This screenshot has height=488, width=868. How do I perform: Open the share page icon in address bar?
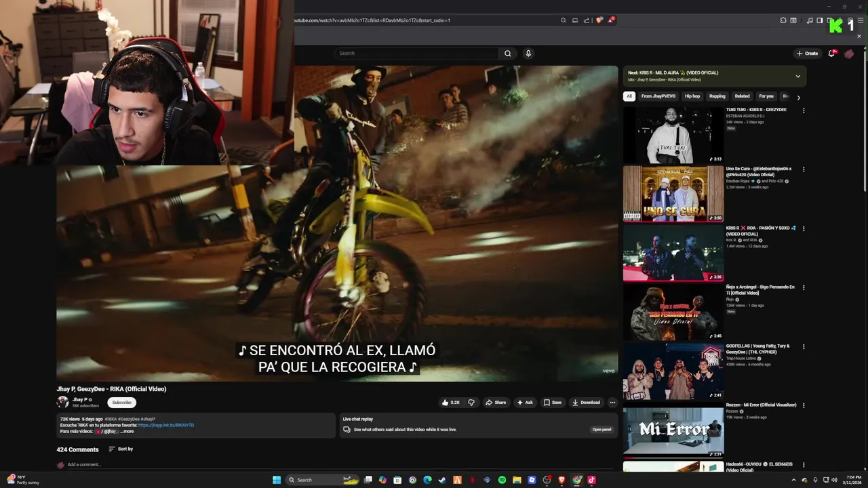tap(587, 20)
